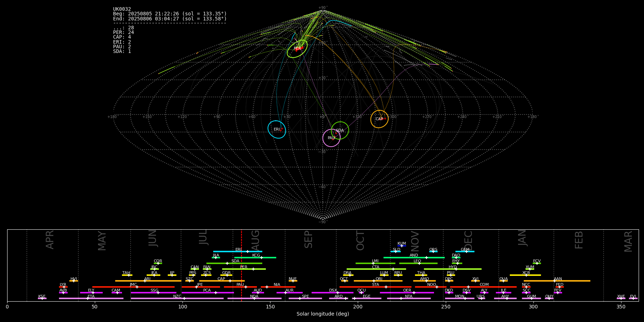644x322 pixels.
Task: Click the JMC shower bar label
Action: tap(133, 285)
